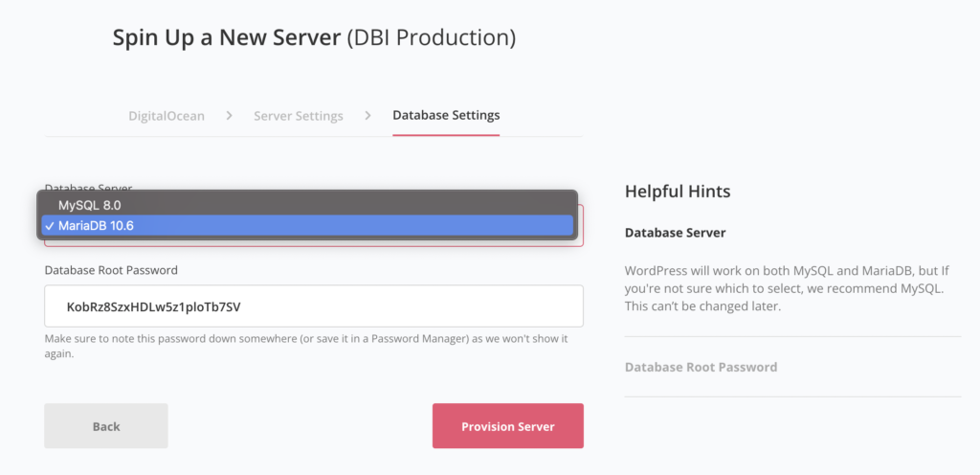
Task: Click the Provision Server button
Action: tap(507, 426)
